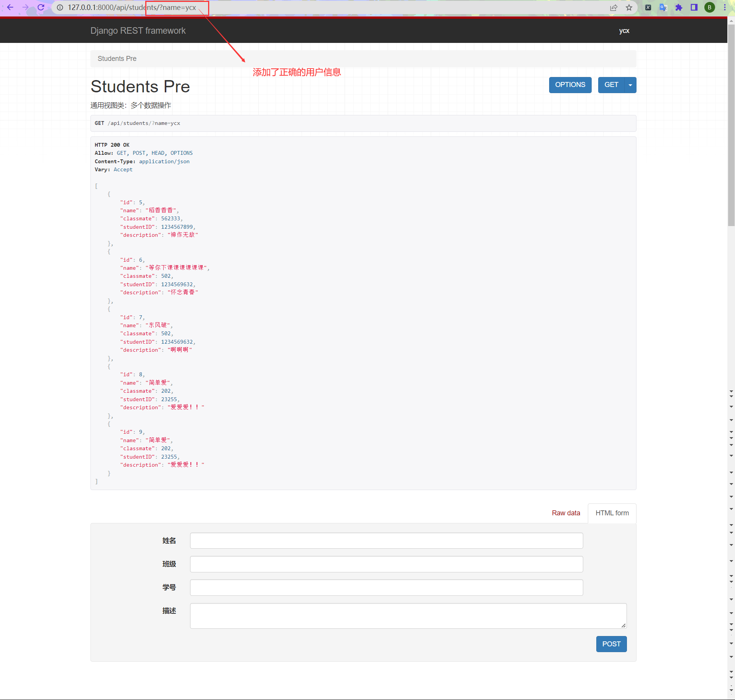Submit the form with POST button
735x700 pixels.
pos(611,644)
